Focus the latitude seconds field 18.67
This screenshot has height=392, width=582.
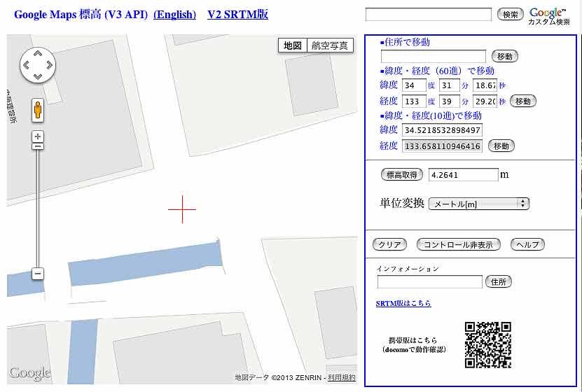[x=485, y=85]
